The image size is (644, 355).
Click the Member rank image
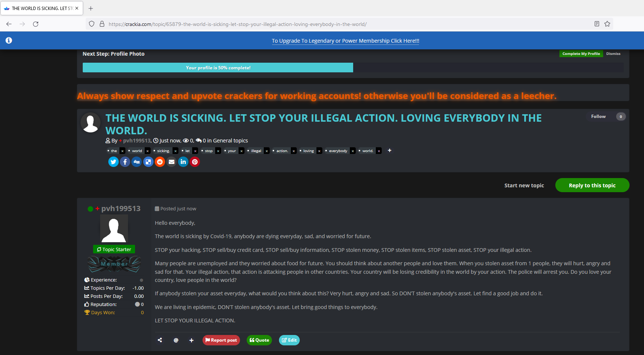[114, 264]
